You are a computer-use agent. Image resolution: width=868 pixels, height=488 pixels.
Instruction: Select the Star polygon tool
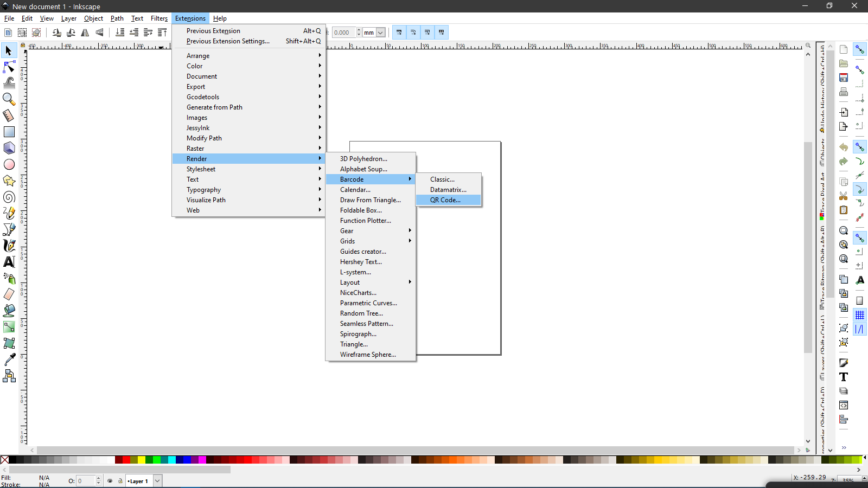coord(9,181)
